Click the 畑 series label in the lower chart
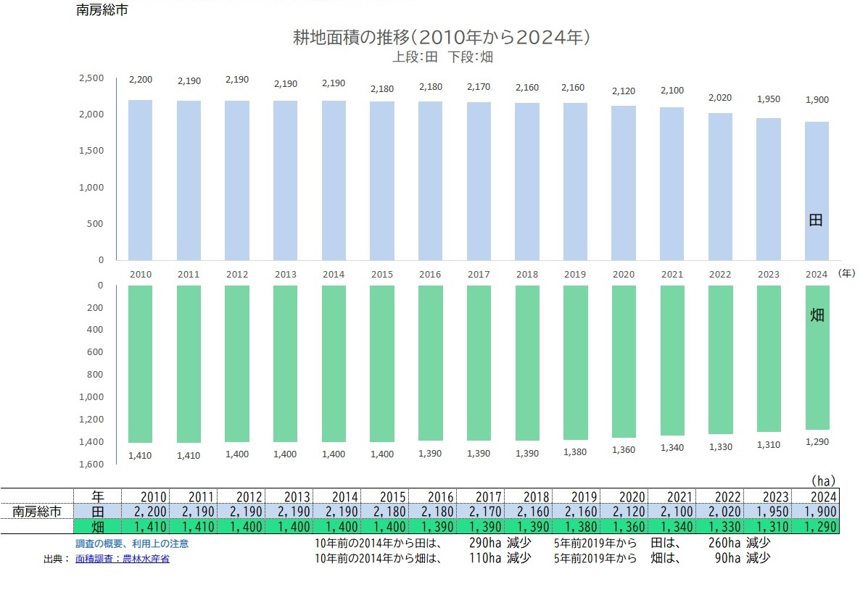This screenshot has width=868, height=595. [817, 316]
